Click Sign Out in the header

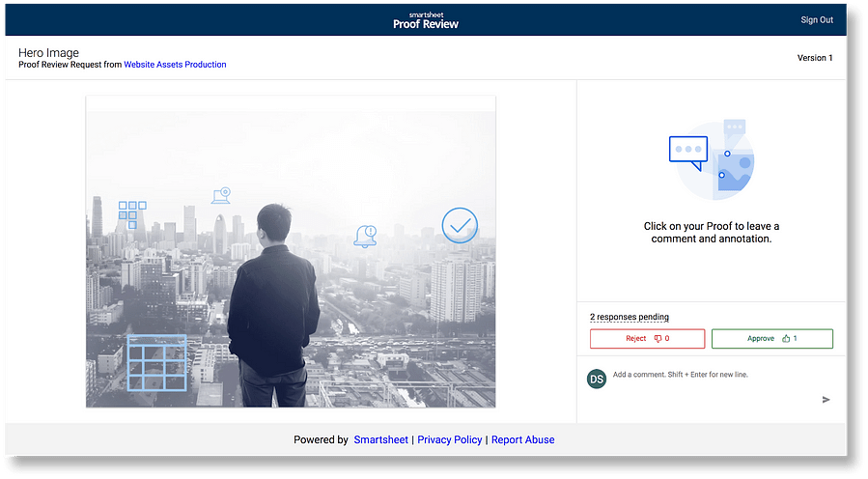click(817, 20)
